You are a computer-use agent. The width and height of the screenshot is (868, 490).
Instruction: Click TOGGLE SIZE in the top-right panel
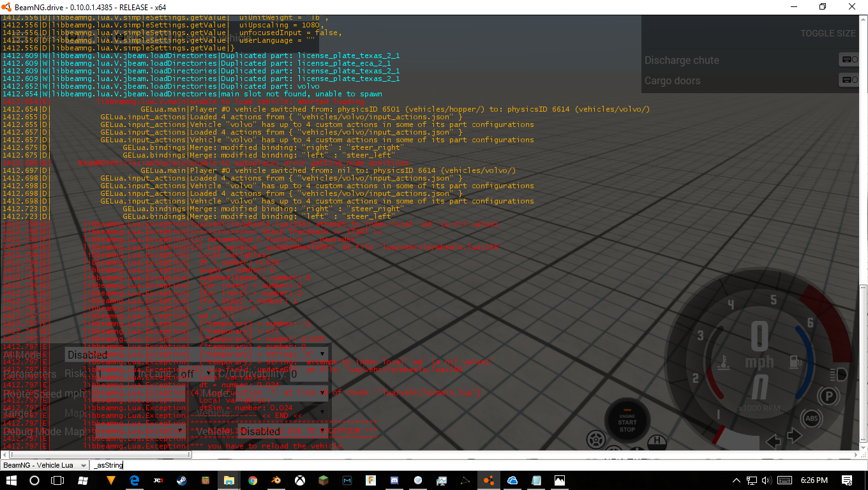(828, 33)
